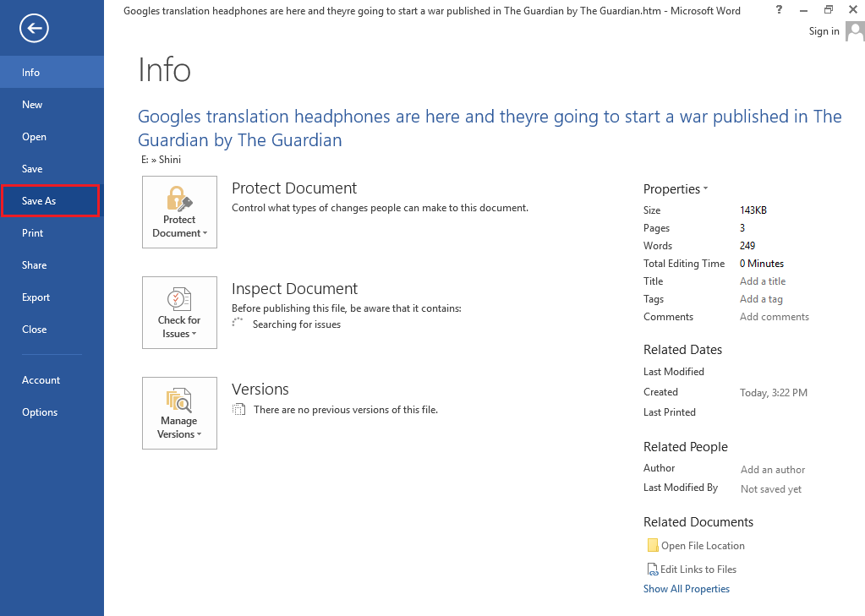Click the Sign in link
Image resolution: width=865 pixels, height=616 pixels.
[x=824, y=31]
